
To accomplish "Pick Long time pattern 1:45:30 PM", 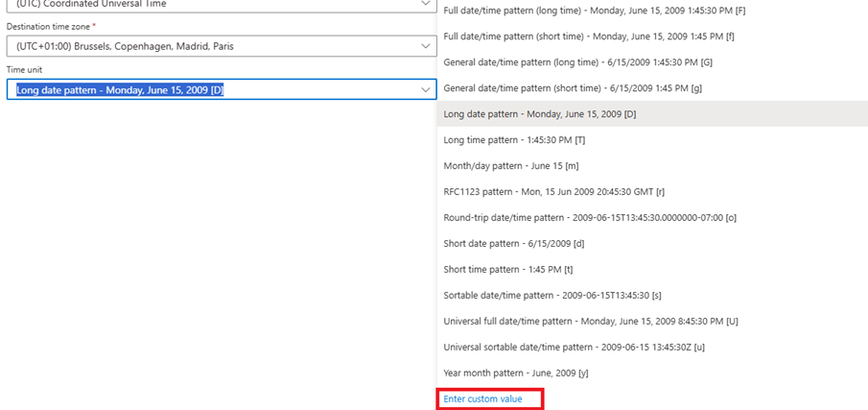I will pyautogui.click(x=514, y=140).
